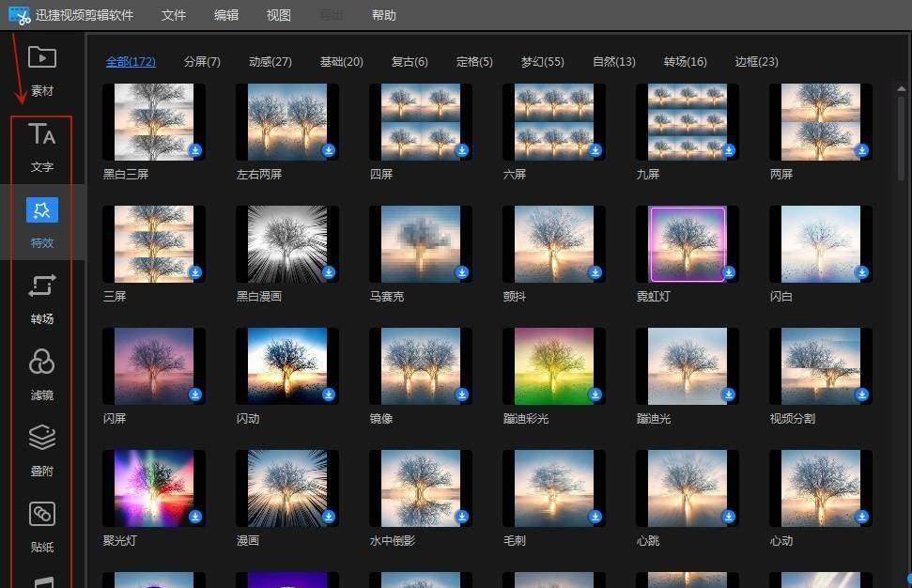The image size is (912, 588).
Task: Download the 马赛克 effect
Action: [462, 272]
